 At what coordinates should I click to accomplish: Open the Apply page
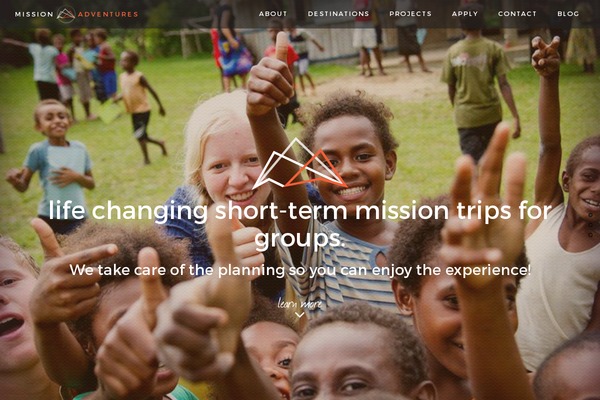click(x=465, y=14)
